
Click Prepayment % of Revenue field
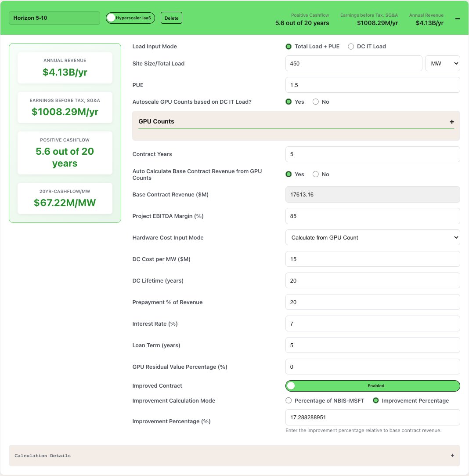(372, 302)
